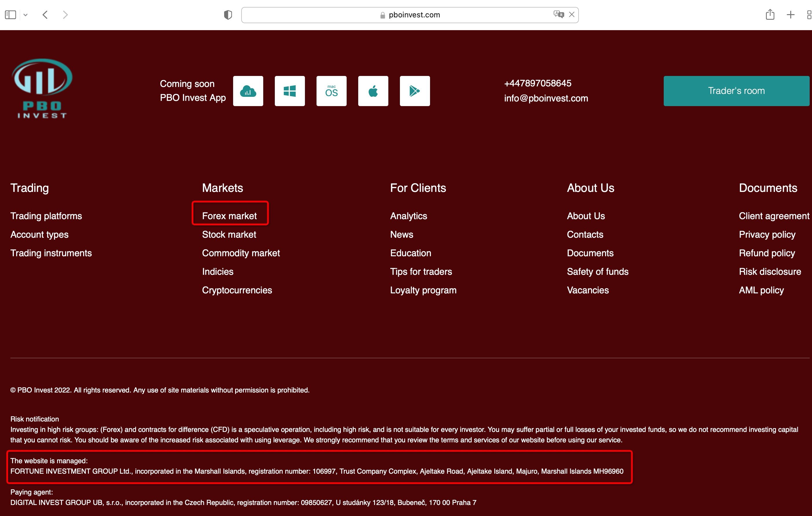The width and height of the screenshot is (812, 516).
Task: Click the cloud web platform app icon
Action: pyautogui.click(x=248, y=91)
